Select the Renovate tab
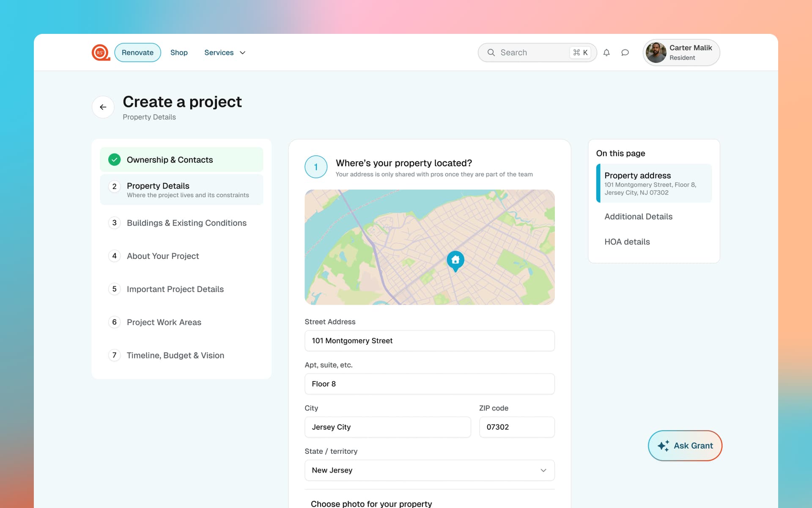 (137, 52)
